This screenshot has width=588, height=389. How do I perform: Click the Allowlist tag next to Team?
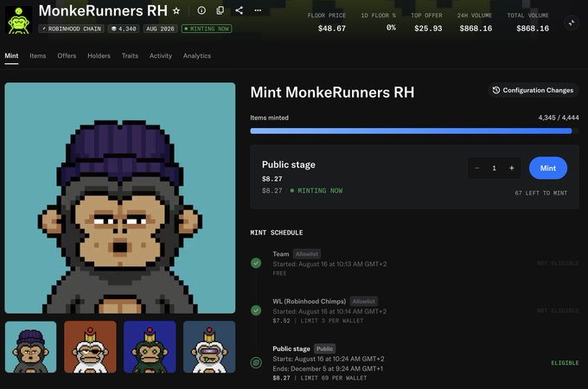click(307, 253)
